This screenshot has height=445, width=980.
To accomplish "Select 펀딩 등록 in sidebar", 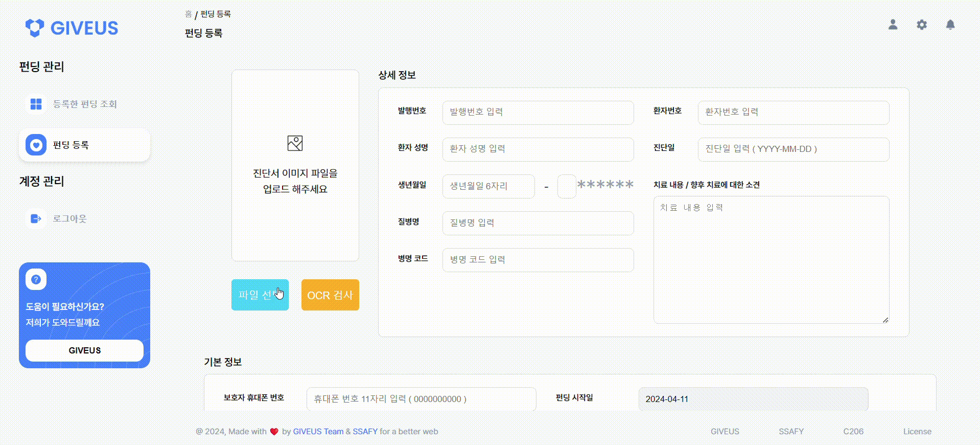I will tap(84, 145).
